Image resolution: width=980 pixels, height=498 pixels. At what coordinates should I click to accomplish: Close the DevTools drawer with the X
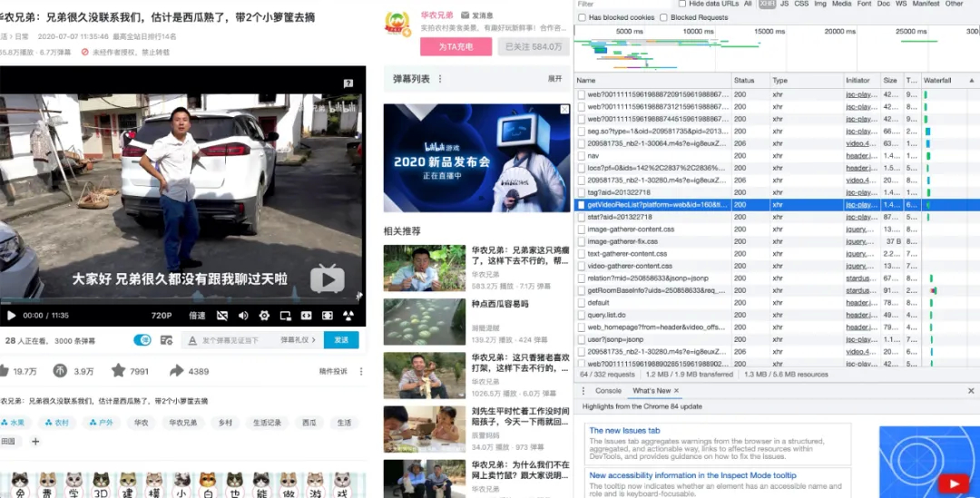pos(971,391)
